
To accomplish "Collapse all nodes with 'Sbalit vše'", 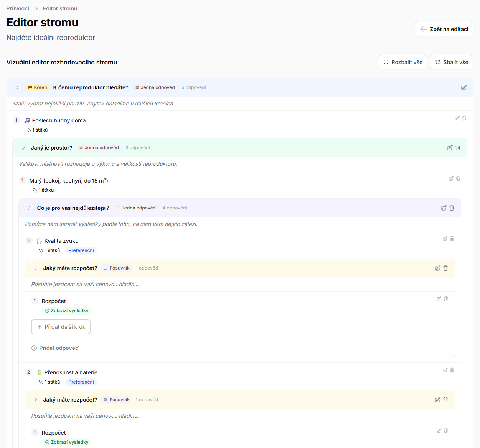I will tap(451, 62).
